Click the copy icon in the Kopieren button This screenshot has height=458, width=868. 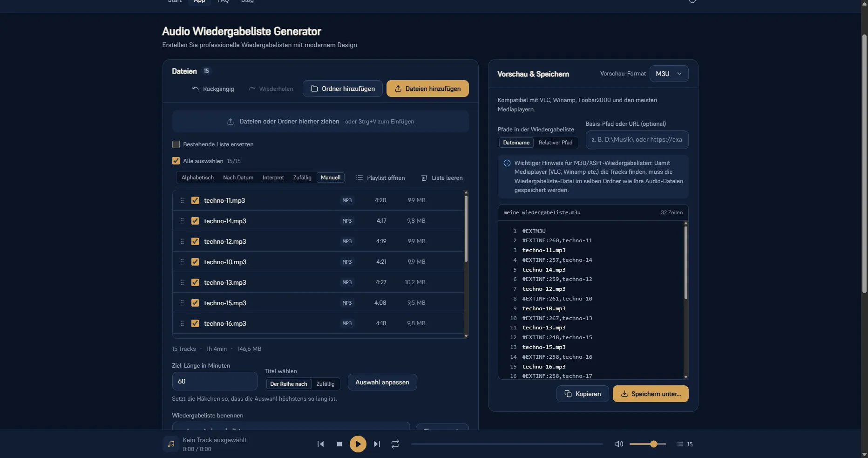568,394
